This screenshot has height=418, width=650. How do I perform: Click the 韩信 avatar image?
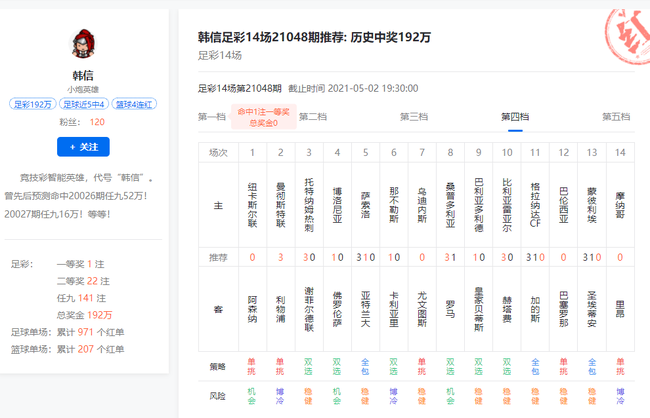(83, 44)
